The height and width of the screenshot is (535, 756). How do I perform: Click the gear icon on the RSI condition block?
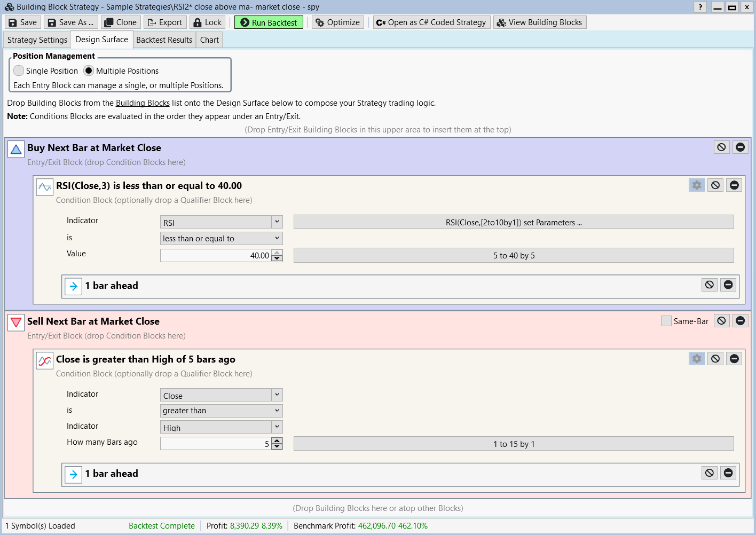tap(696, 185)
